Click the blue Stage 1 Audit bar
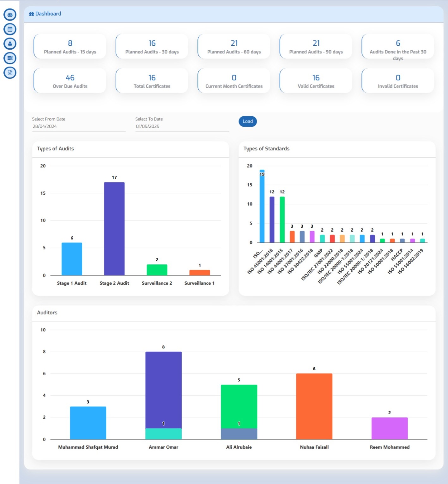Screen dimensions: 448x484 (72, 259)
